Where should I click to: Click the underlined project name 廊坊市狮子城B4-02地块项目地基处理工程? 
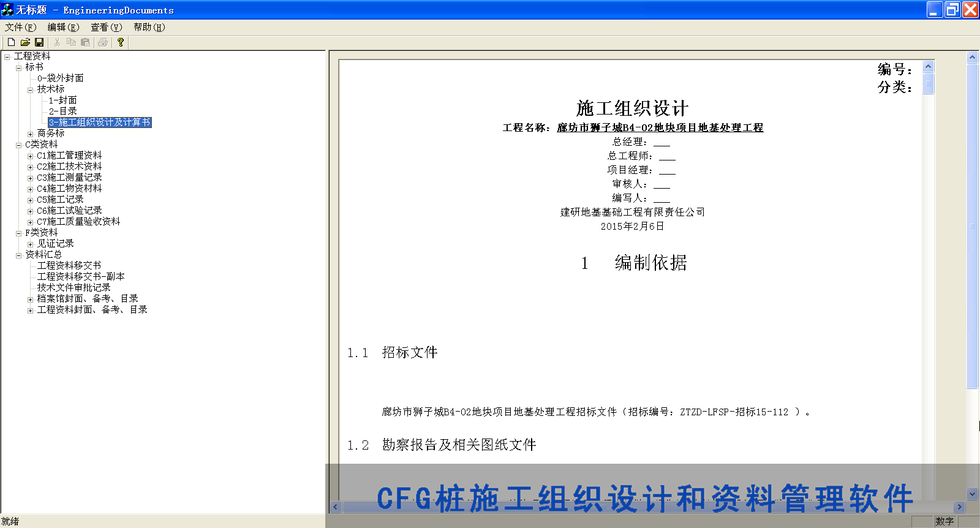click(660, 127)
